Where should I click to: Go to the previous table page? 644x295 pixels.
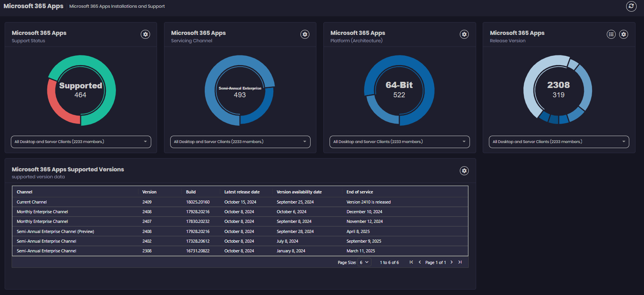point(420,262)
